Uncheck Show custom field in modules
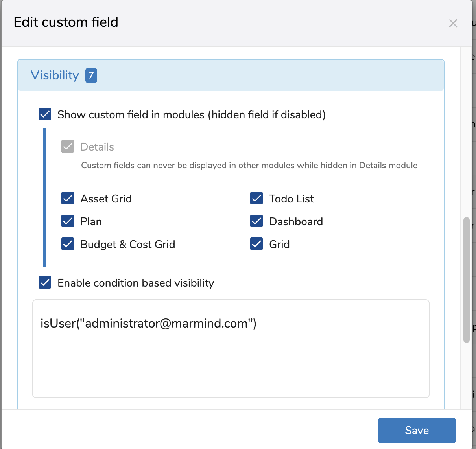This screenshot has width=476, height=449. (x=45, y=114)
